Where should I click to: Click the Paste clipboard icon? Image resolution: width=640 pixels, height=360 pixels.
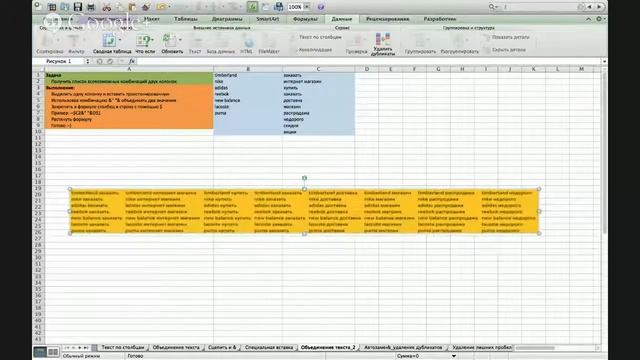pos(131,7)
